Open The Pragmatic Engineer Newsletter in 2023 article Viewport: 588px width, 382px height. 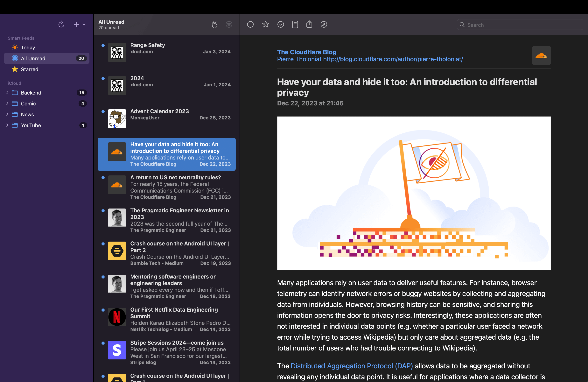point(166,220)
